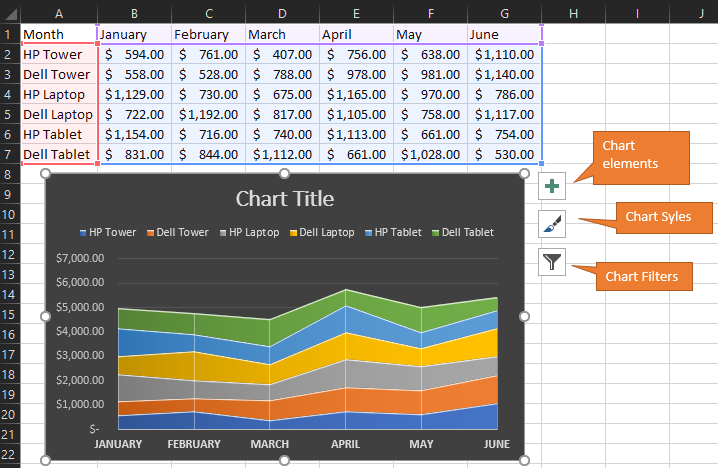Select column H header
Viewport: 718px width, 468px height.
[573, 14]
